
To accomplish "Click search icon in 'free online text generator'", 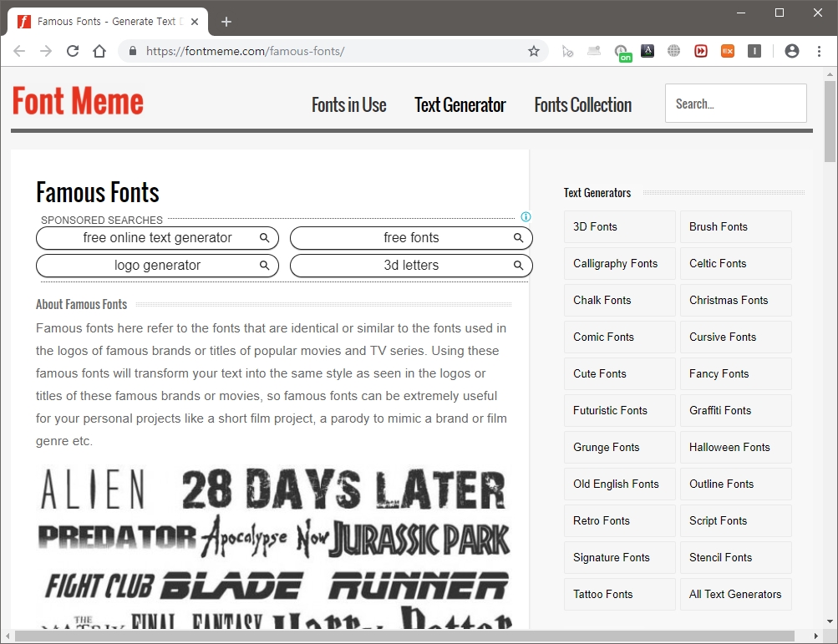I will [264, 238].
